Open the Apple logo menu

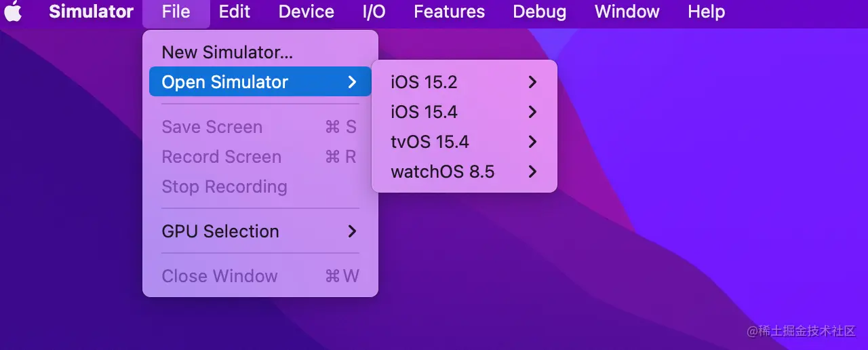pos(13,12)
